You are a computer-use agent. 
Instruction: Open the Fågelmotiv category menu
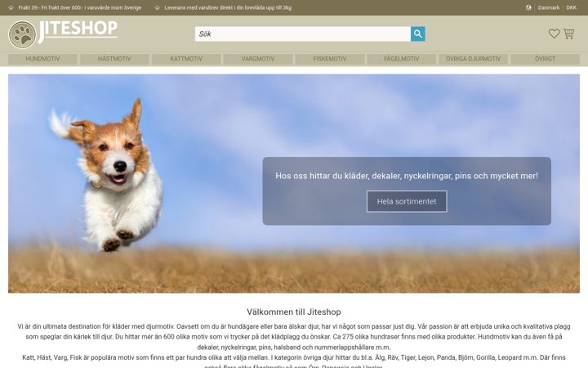pos(401,59)
